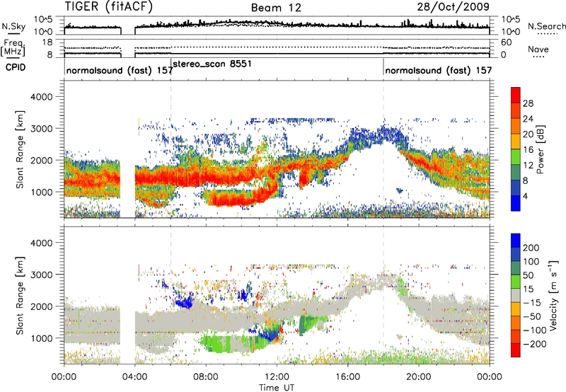Click the 16:00 time axis tick label
566x392 pixels.
(347, 377)
